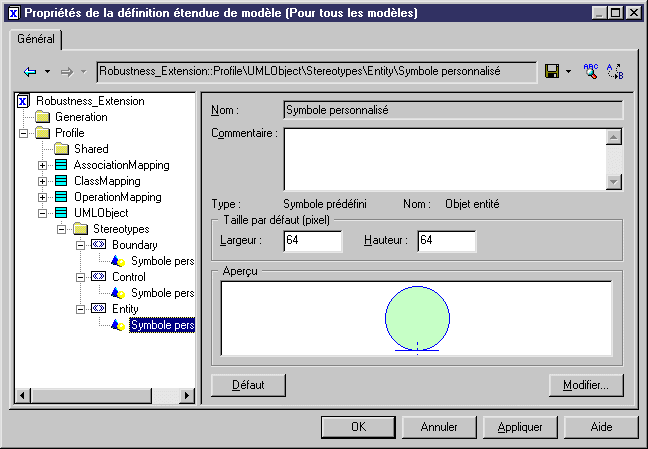This screenshot has width=648, height=449.
Task: Select the Shared folder
Action: [x=91, y=149]
